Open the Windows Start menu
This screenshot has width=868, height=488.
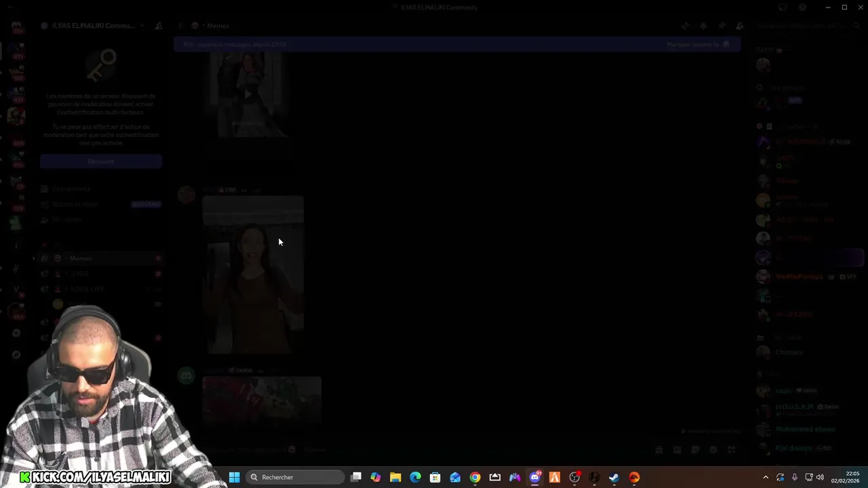pos(234,477)
